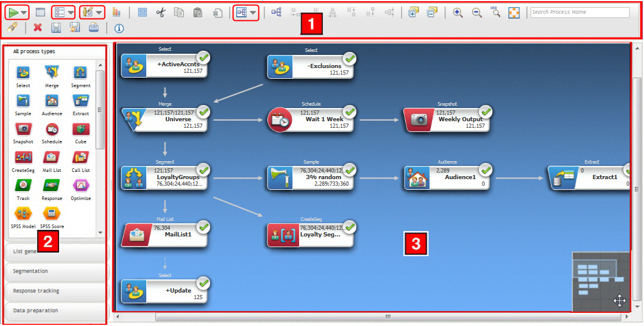
Task: Click the Paste clipboard icon
Action: 198,13
